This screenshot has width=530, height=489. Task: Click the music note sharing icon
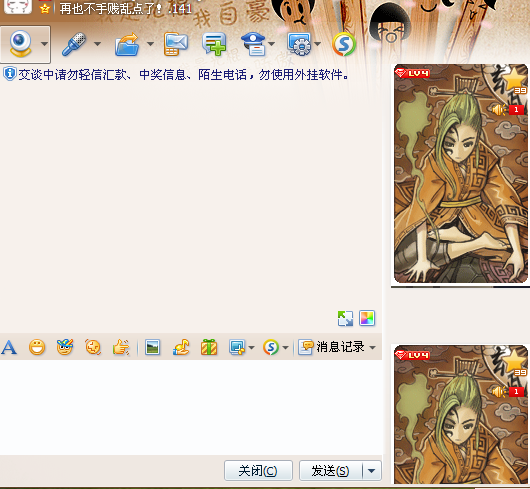tap(181, 347)
